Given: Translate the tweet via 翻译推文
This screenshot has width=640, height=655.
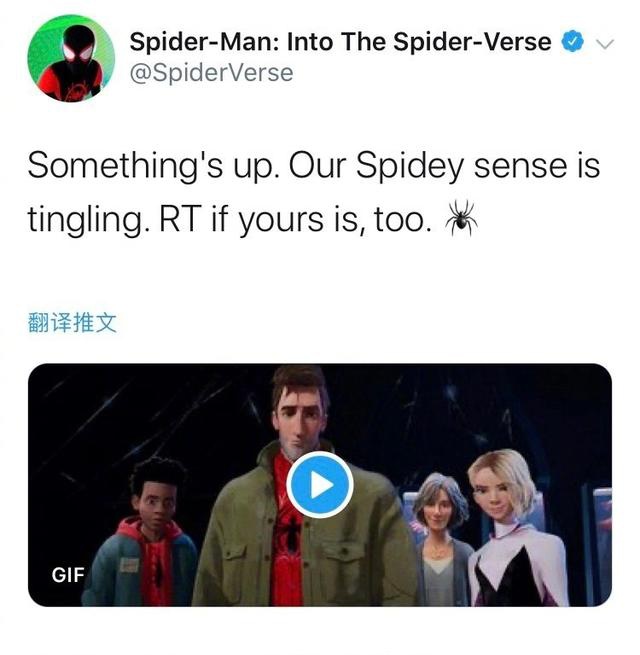Looking at the screenshot, I should (75, 323).
